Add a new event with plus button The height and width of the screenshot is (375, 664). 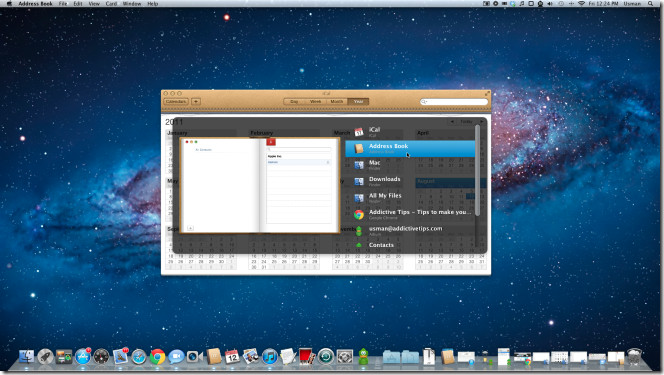(196, 102)
